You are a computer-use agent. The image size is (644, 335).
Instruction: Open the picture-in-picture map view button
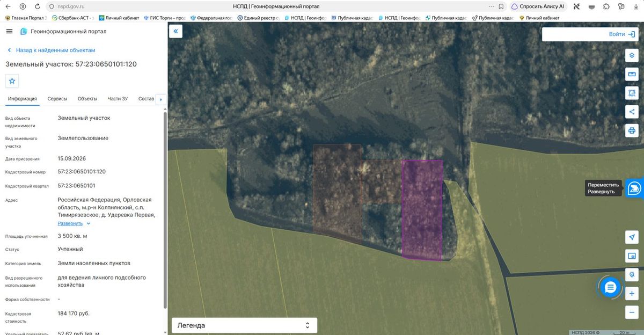tap(632, 256)
